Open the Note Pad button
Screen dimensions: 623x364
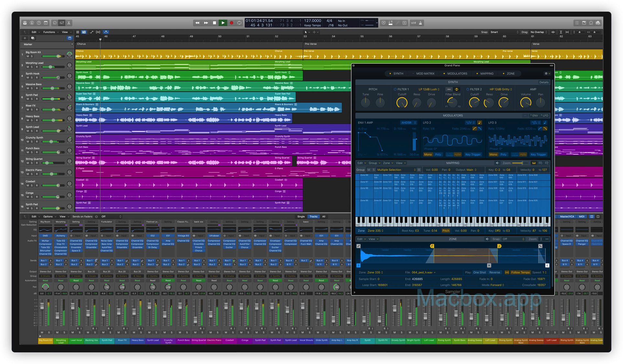584,23
